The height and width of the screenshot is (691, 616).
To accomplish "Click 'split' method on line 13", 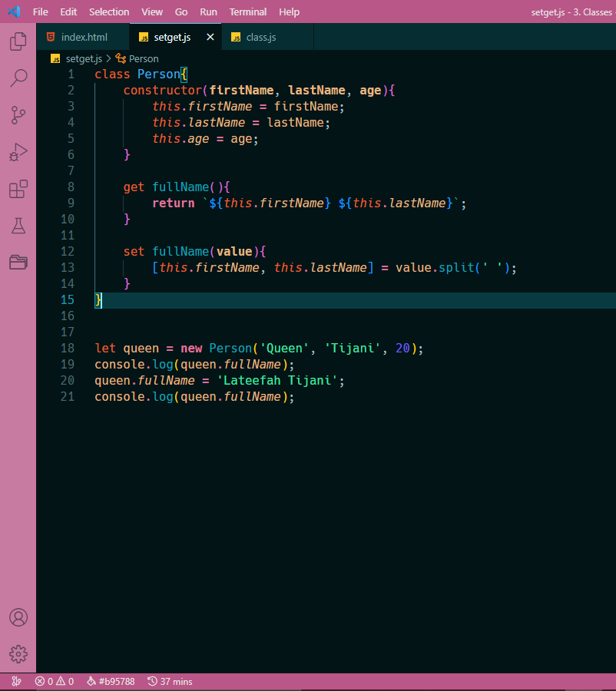I will 456,267.
